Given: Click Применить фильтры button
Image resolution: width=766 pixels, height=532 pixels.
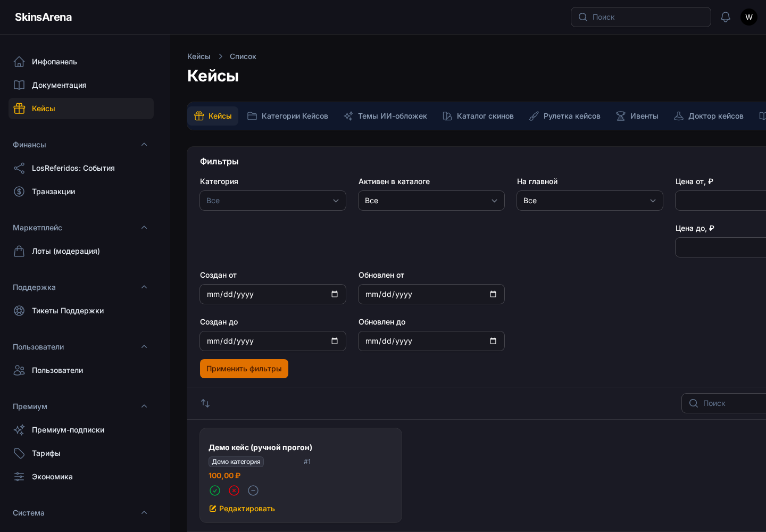Looking at the screenshot, I should coord(244,369).
